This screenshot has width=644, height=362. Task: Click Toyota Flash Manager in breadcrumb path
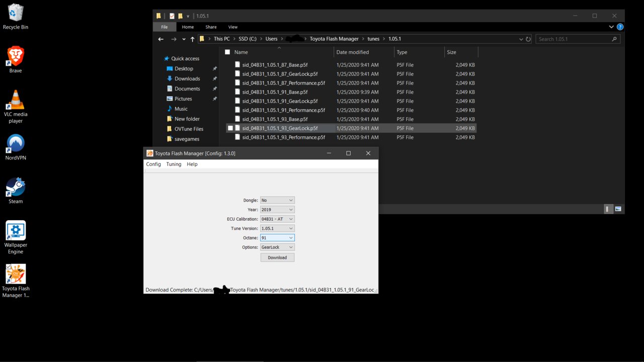coord(334,39)
